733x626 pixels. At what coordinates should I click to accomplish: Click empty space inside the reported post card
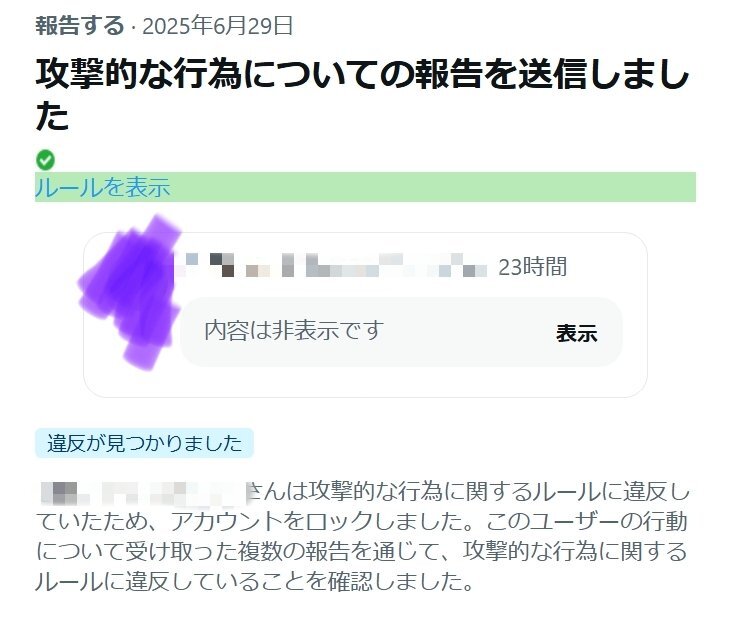click(365, 381)
